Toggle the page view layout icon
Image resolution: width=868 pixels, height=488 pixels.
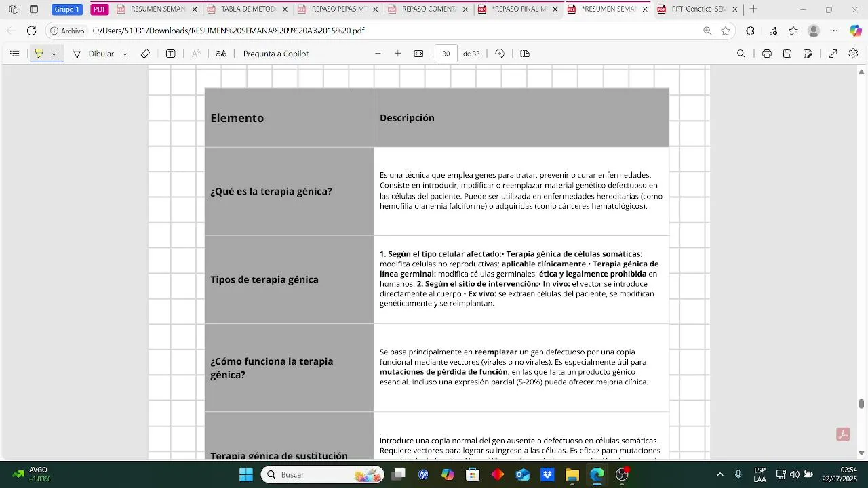coord(525,54)
